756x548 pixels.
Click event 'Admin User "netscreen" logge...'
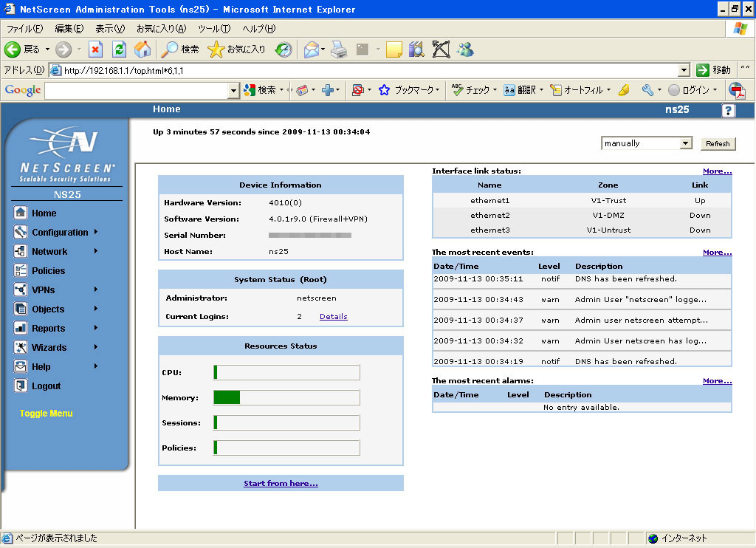[x=641, y=300]
